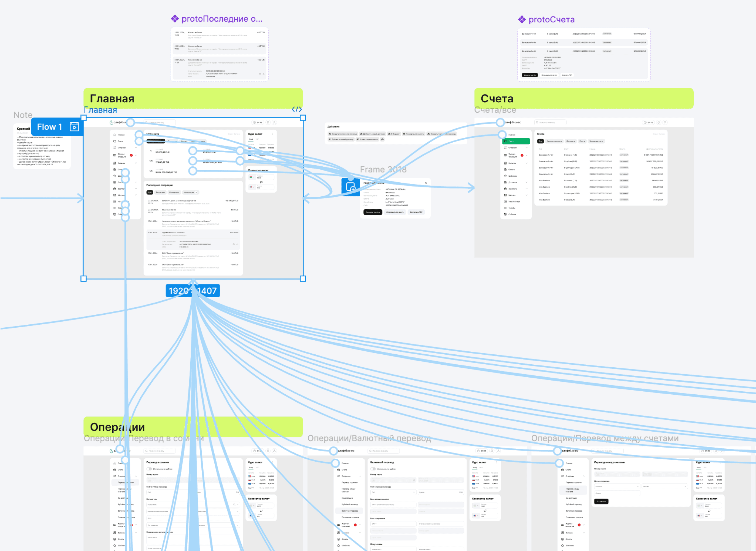The width and height of the screenshot is (756, 551).
Task: Select the Карты tab in Счета/все
Action: click(x=582, y=141)
